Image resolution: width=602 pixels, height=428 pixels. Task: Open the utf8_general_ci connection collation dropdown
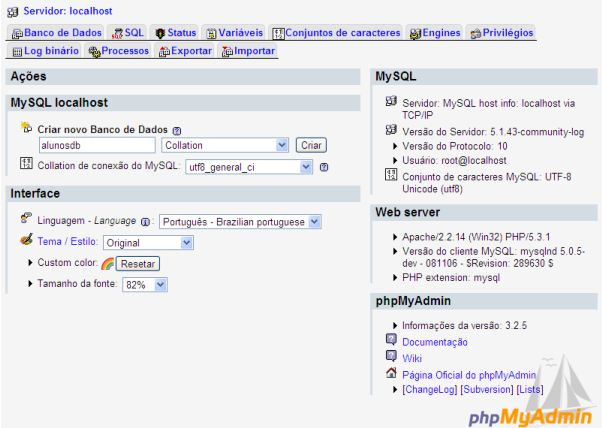point(249,167)
